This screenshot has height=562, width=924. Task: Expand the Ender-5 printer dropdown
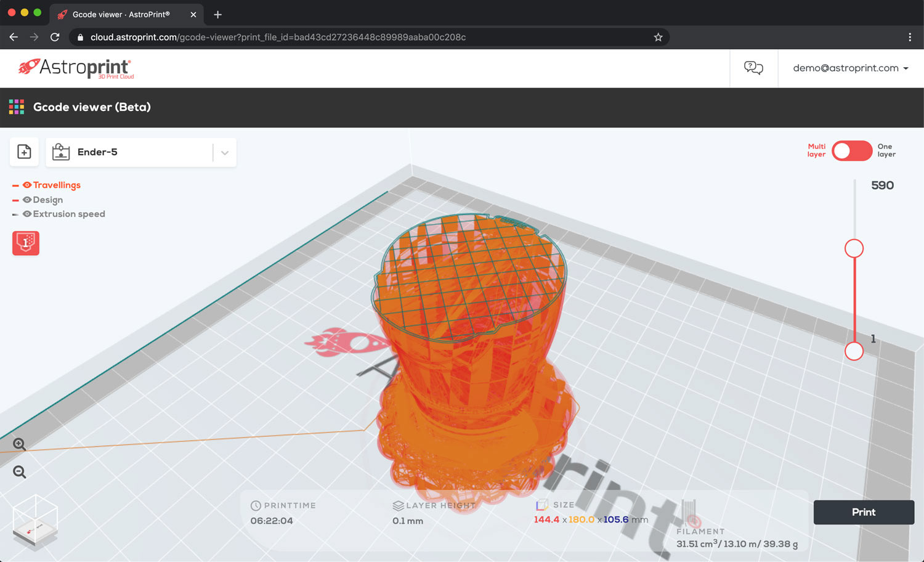pos(225,153)
